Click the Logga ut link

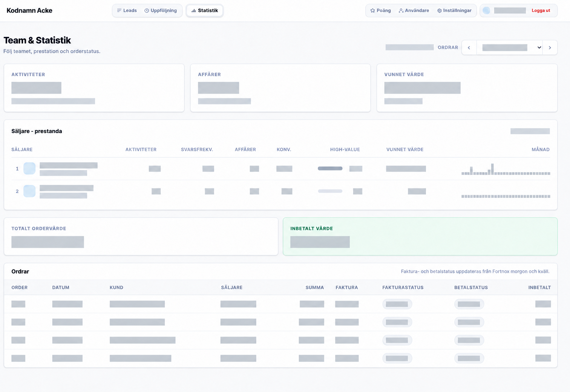click(x=541, y=11)
